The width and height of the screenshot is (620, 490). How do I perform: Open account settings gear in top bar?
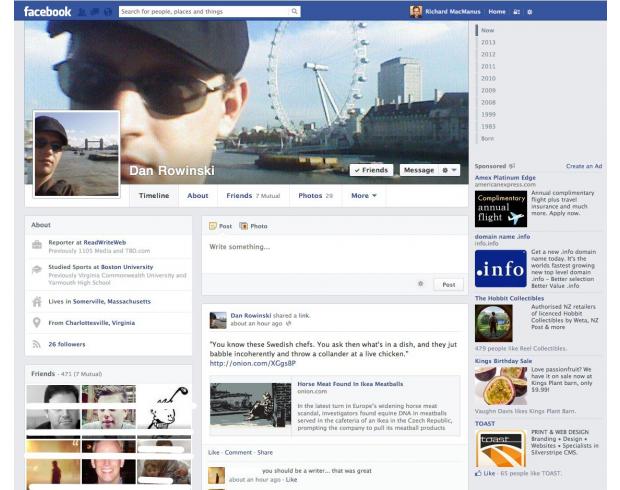(x=530, y=12)
